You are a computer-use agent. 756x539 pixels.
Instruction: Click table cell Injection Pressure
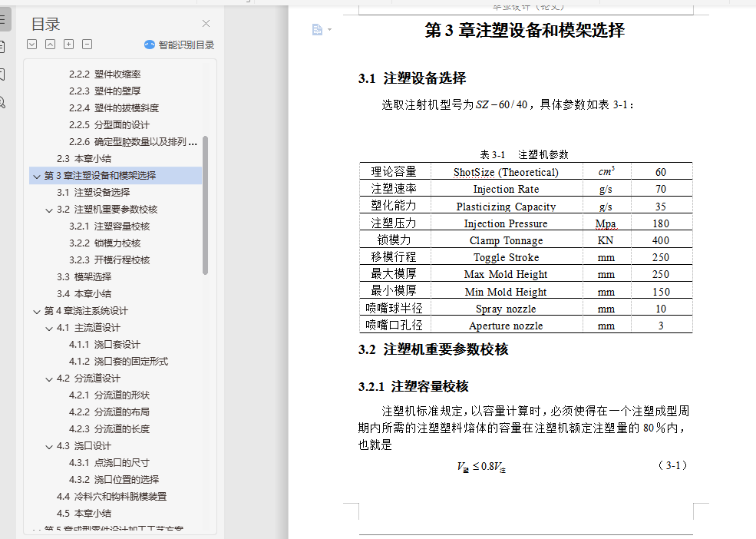(506, 223)
